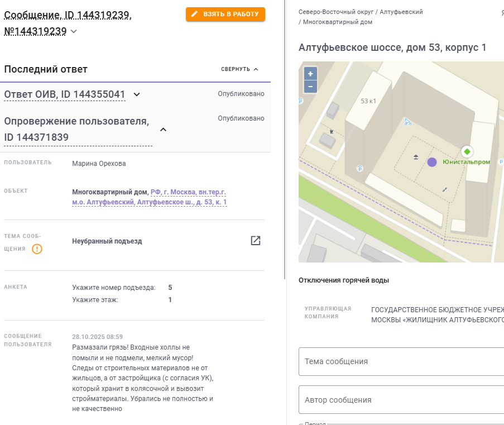
Task: Zoom out on the map
Action: [x=310, y=87]
